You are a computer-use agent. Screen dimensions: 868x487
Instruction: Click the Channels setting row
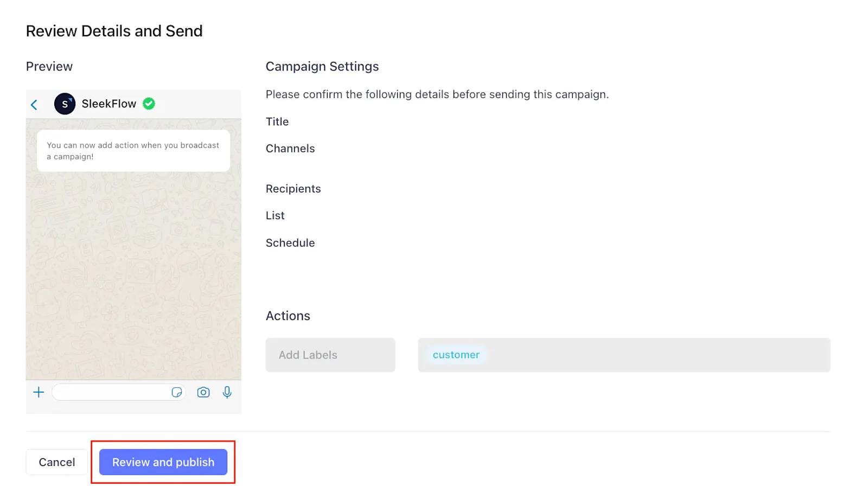(290, 148)
